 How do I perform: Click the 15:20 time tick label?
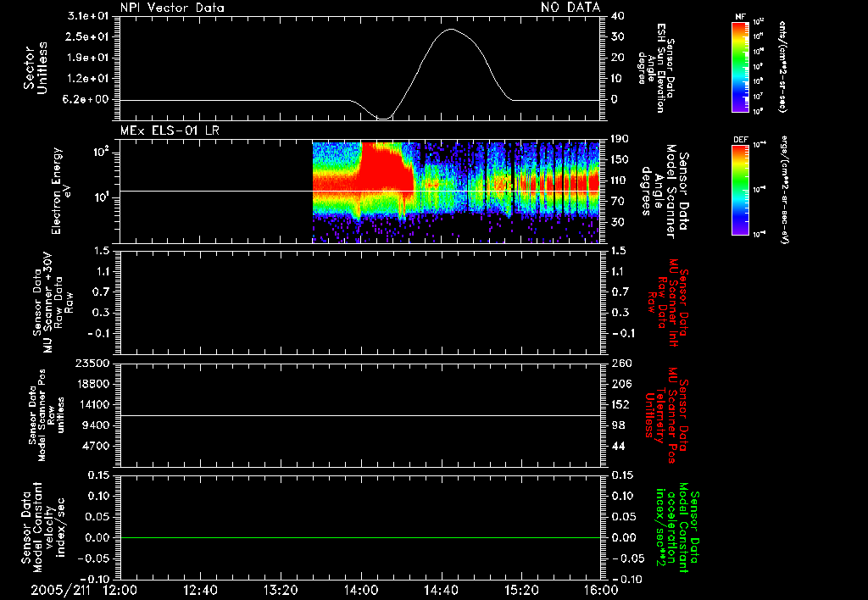[x=521, y=590]
